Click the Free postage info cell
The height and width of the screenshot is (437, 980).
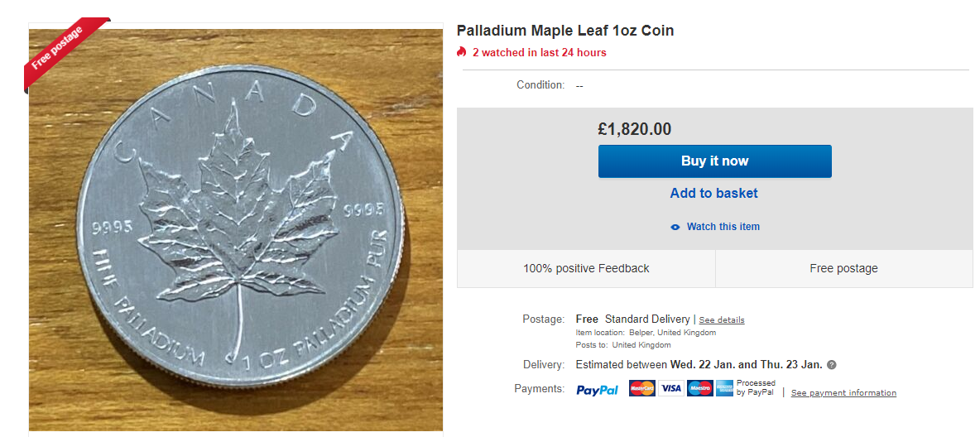point(843,268)
